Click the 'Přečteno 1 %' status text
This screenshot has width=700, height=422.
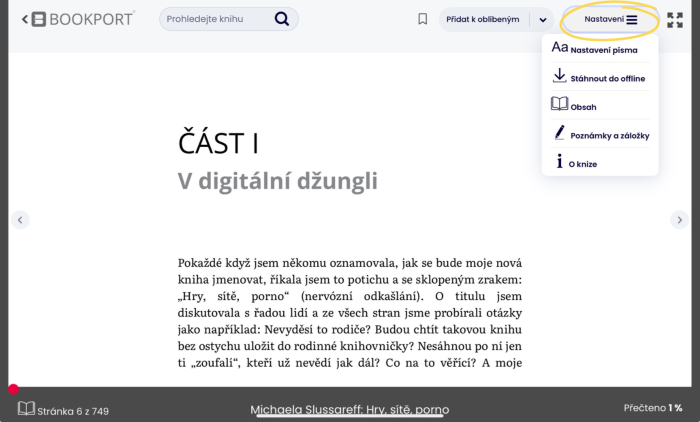tap(653, 408)
